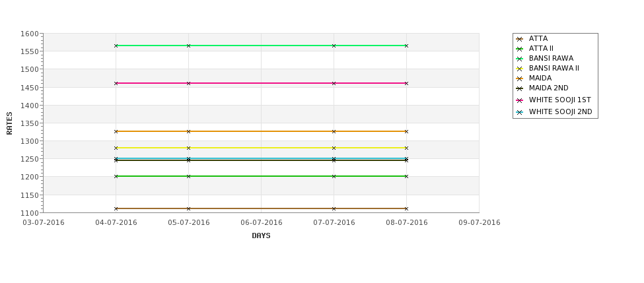This screenshot has height=283, width=644.
Task: Click the RATES axis title
Action: pyautogui.click(x=9, y=123)
